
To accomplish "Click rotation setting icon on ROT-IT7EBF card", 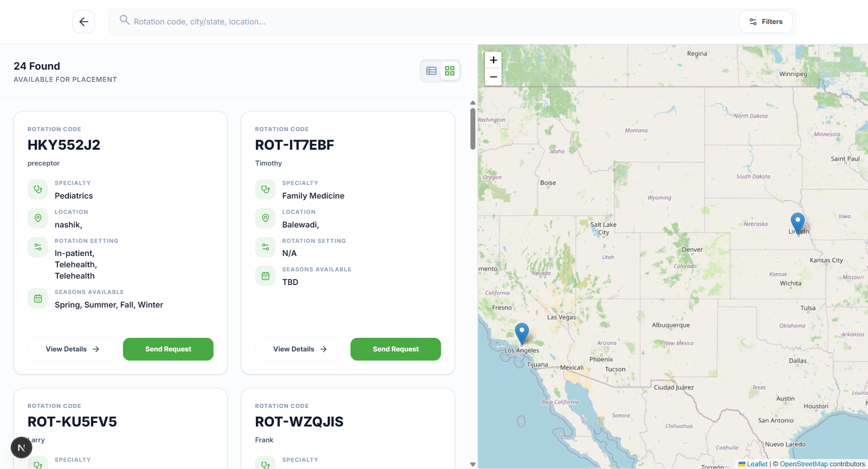I will [266, 247].
